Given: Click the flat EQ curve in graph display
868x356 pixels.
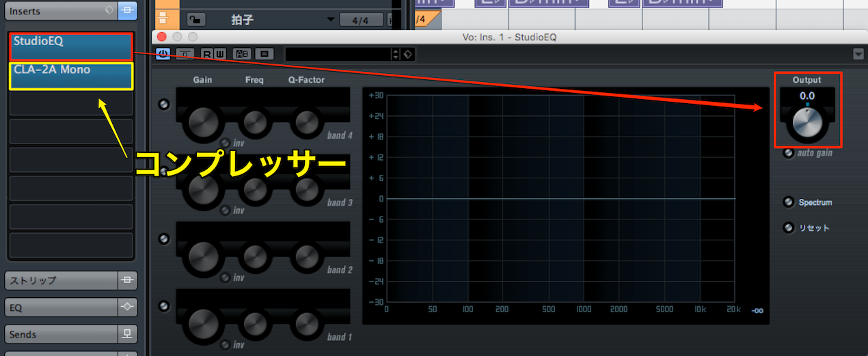Looking at the screenshot, I should [x=561, y=198].
